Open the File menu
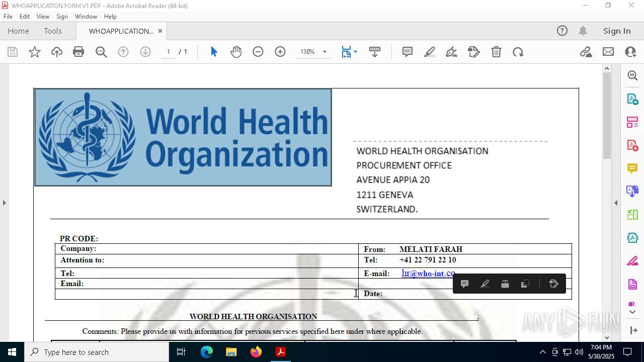This screenshot has height=362, width=644. tap(8, 17)
